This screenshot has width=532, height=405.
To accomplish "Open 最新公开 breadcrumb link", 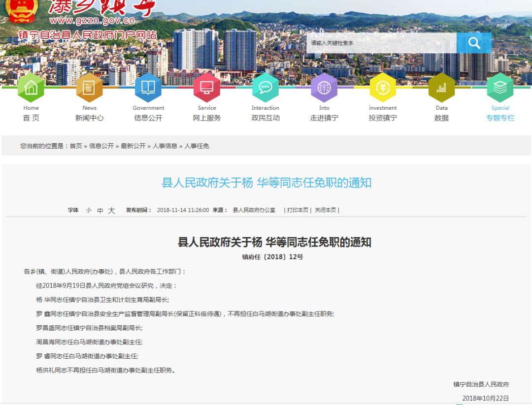I will 133,146.
